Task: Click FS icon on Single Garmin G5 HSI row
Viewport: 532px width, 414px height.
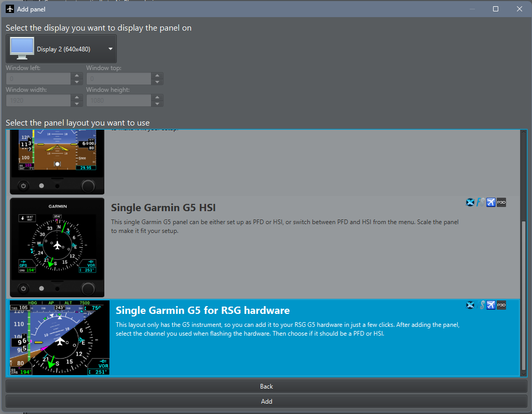Action: tap(481, 202)
